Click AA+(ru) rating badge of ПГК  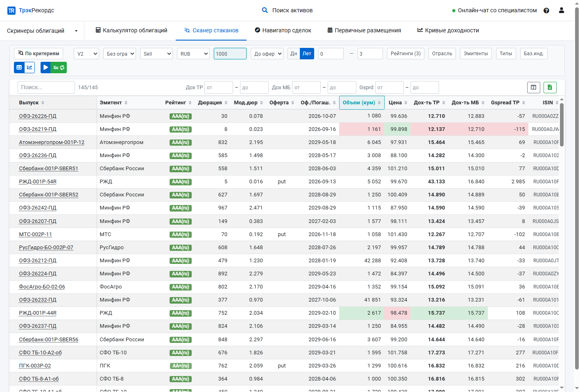pos(181,366)
